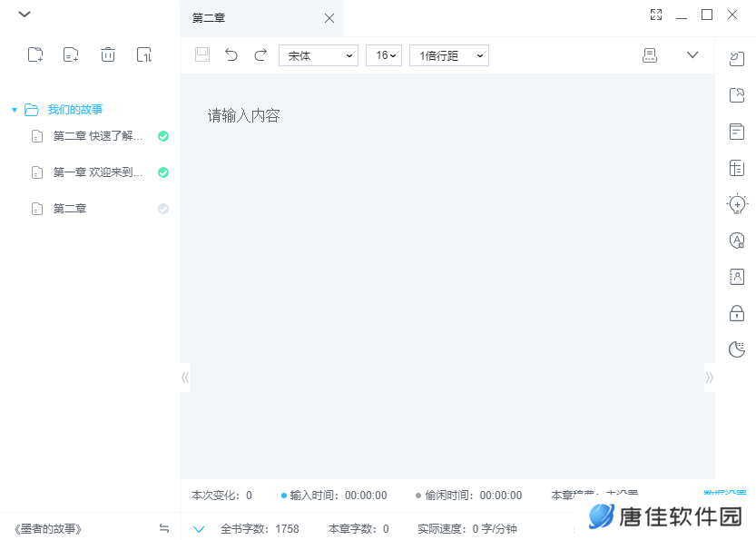The width and height of the screenshot is (756, 540).
Task: Click the book title 《墨者的故事》
Action: click(48, 529)
